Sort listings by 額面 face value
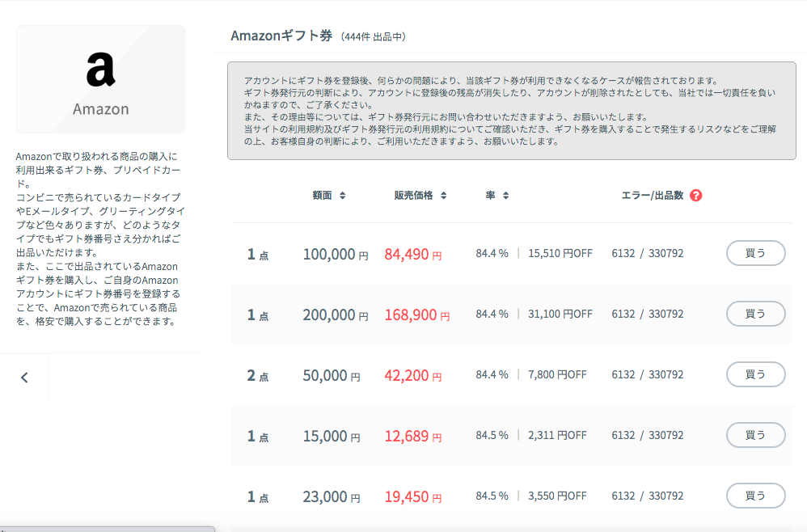807x532 pixels. 342,196
